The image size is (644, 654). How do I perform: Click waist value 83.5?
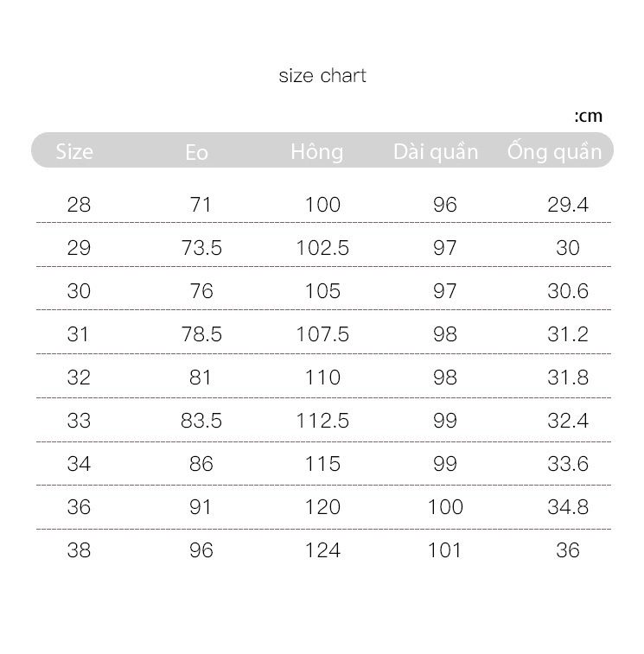[x=201, y=421]
